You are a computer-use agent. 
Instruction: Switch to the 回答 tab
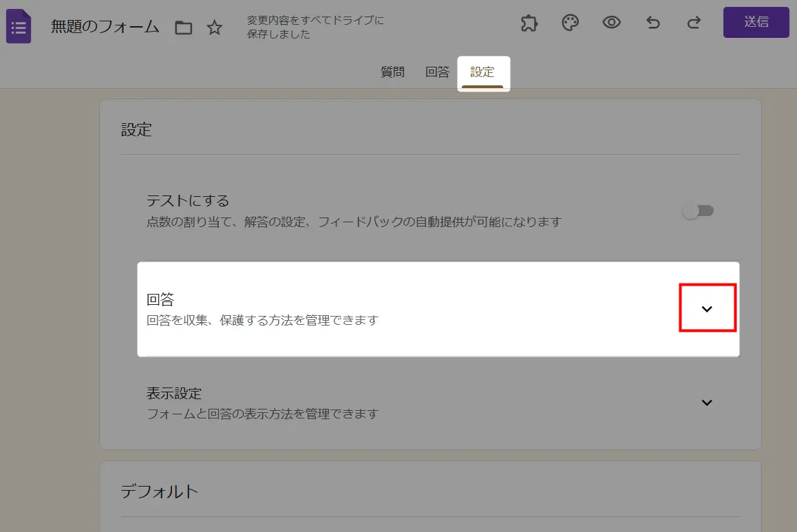tap(437, 72)
